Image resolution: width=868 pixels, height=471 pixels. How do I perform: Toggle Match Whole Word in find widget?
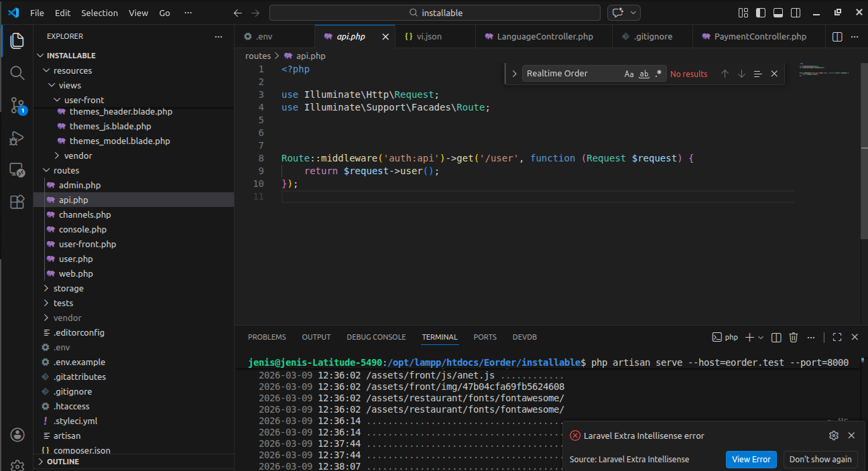point(643,74)
